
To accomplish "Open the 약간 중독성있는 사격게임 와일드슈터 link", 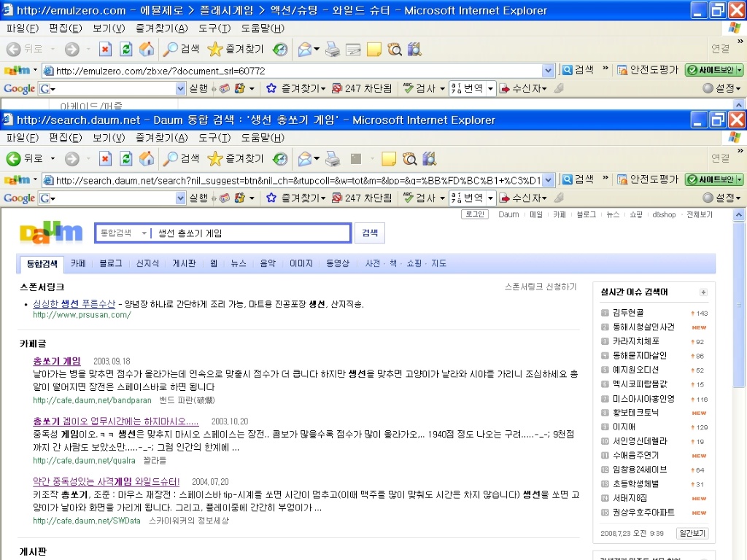I will 107,481.
